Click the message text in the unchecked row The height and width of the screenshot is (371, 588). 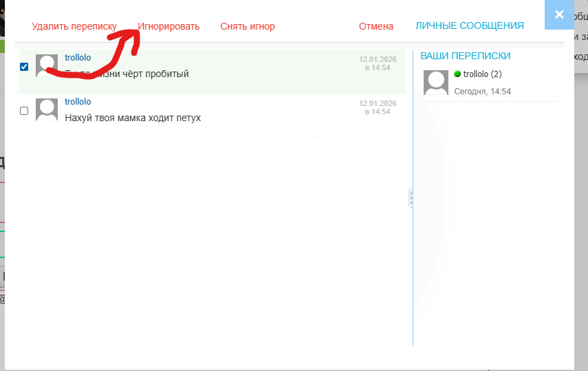[133, 118]
